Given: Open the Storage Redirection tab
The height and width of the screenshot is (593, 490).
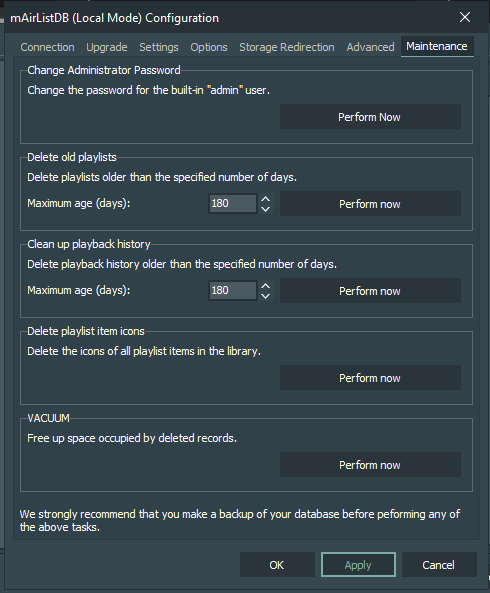Looking at the screenshot, I should (287, 47).
